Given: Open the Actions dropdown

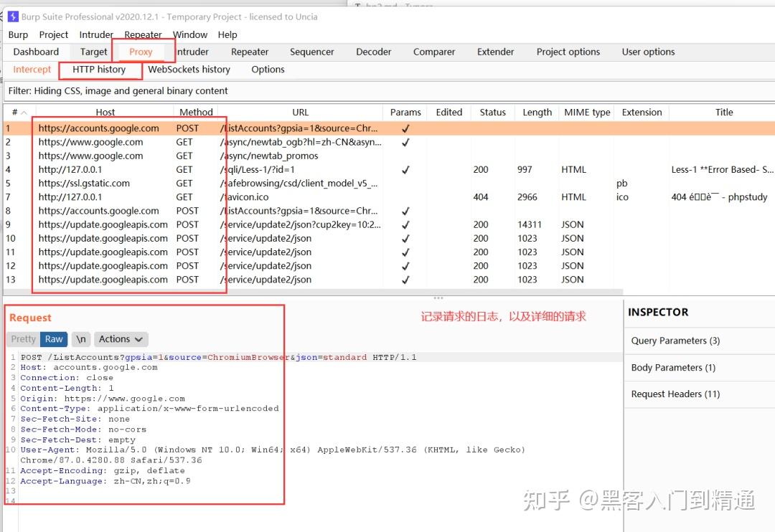Looking at the screenshot, I should point(121,339).
